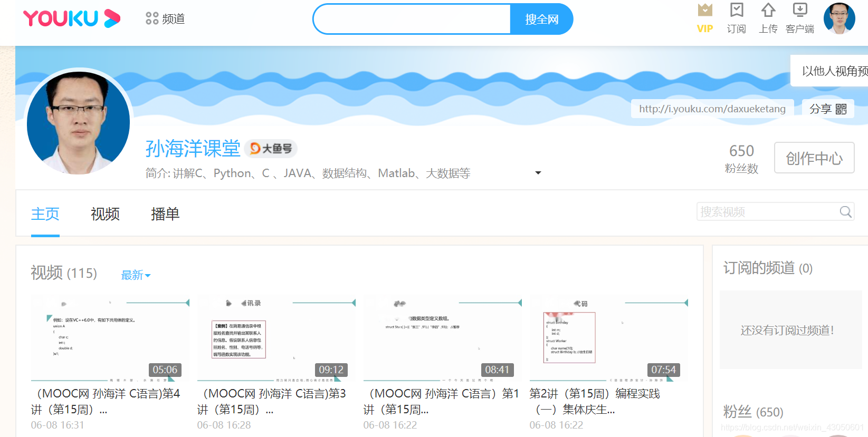The image size is (868, 437).
Task: Switch to the 主页 tab
Action: [x=45, y=214]
